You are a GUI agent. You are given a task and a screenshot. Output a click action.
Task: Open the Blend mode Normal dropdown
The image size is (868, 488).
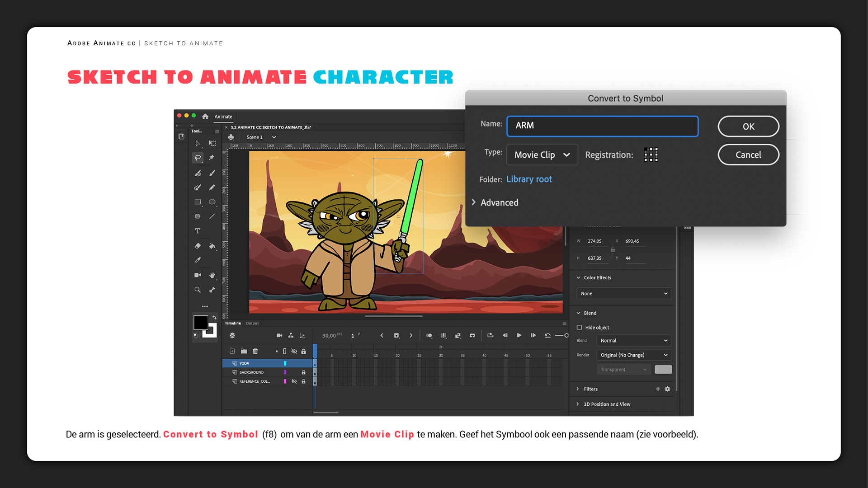pyautogui.click(x=633, y=341)
